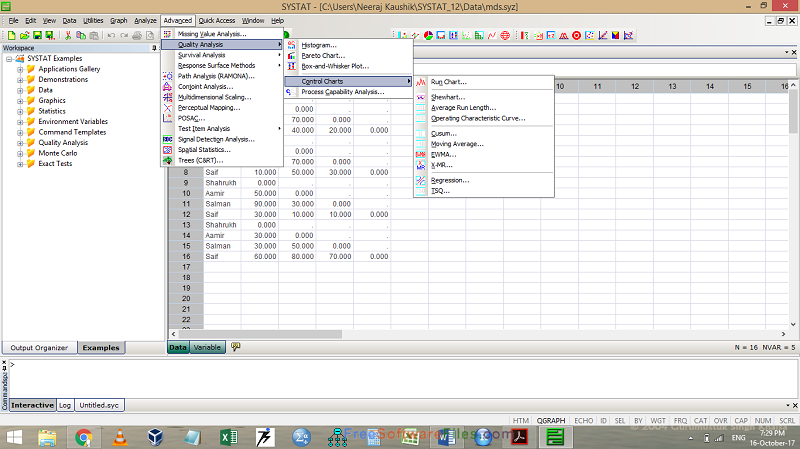Click the vertical scrollbar down arrow
The height and width of the screenshot is (449, 800).
[x=793, y=324]
